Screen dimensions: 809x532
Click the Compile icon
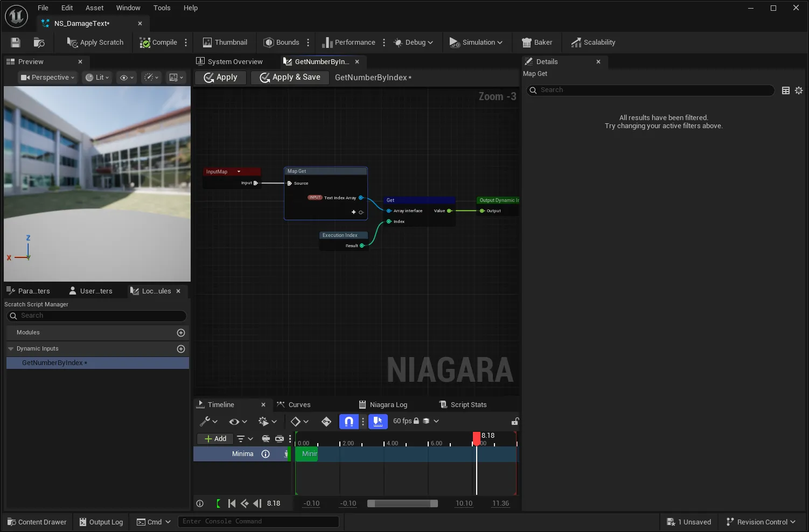click(x=145, y=43)
